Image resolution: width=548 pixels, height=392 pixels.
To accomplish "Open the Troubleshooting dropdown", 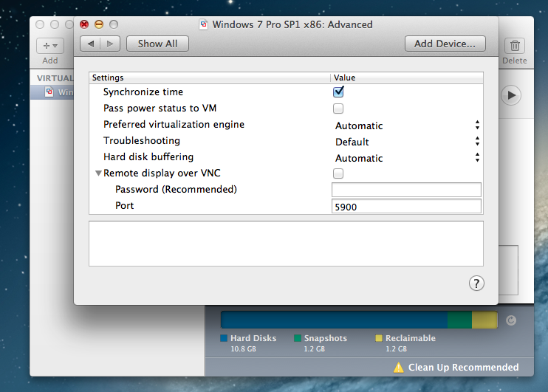I will click(407, 142).
